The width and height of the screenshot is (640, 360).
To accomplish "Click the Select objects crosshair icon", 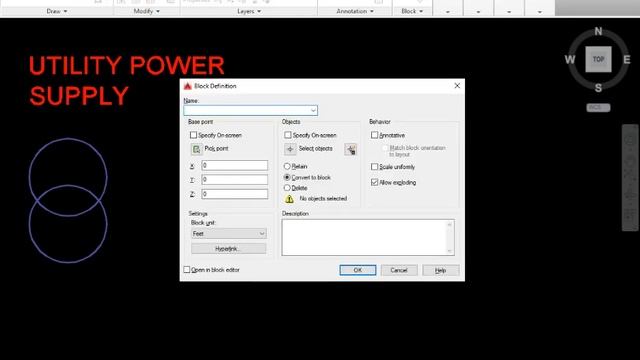I will click(x=290, y=149).
